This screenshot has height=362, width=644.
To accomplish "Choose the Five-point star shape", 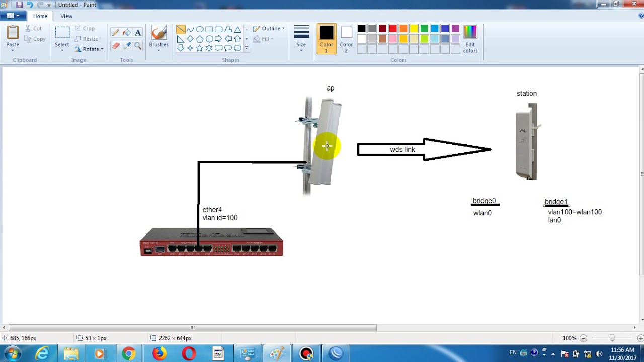I will (x=200, y=48).
